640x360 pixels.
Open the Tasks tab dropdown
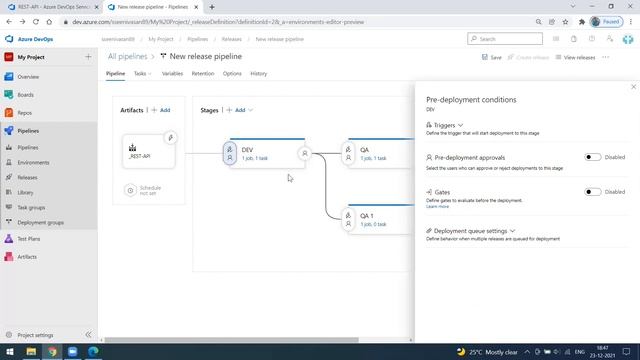point(142,74)
